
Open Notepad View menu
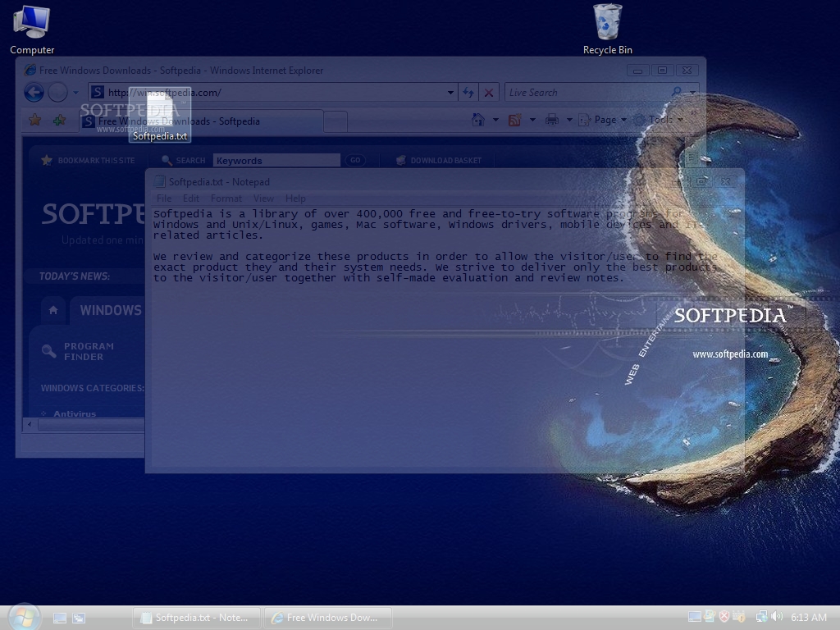(x=263, y=199)
